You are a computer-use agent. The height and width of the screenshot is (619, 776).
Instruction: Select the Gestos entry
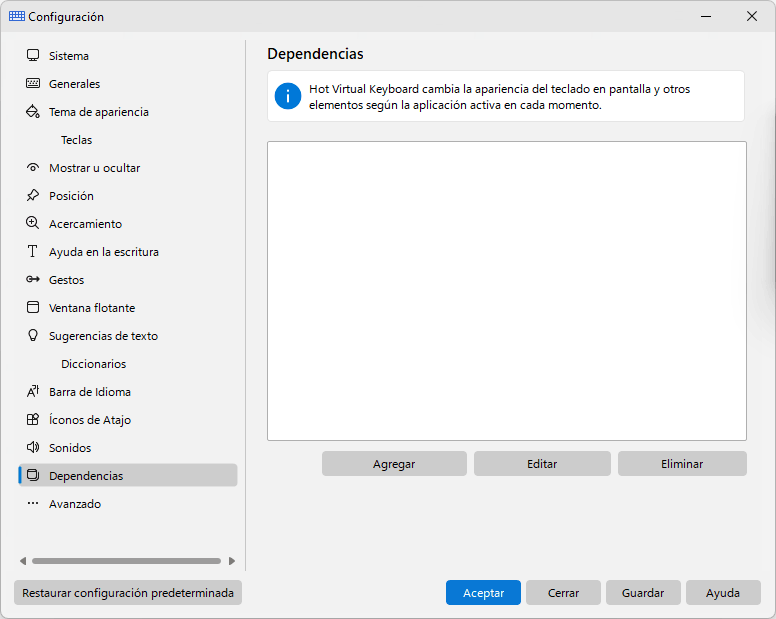point(128,280)
